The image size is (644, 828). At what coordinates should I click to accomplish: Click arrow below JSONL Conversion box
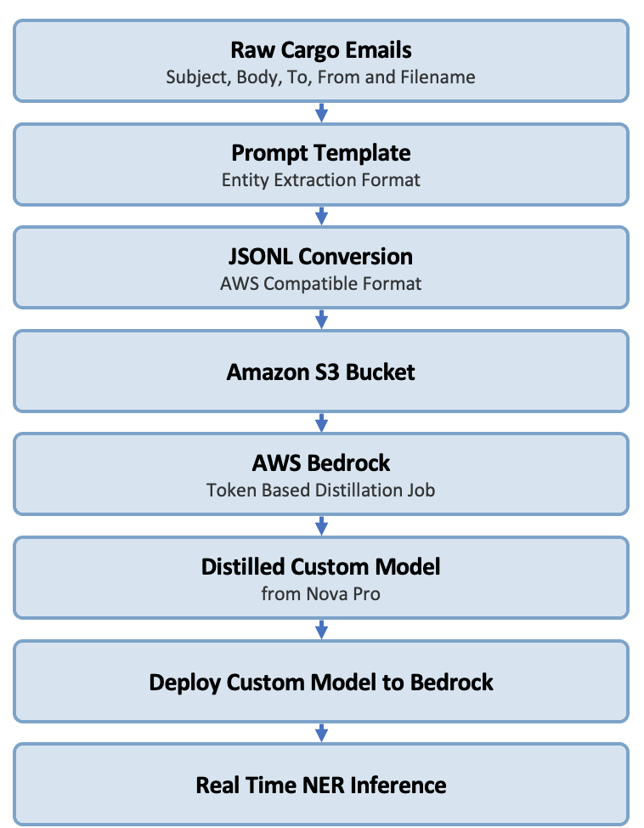click(321, 319)
